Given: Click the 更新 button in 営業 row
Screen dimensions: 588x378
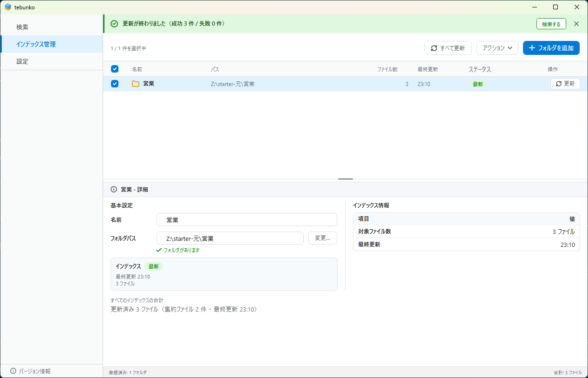Looking at the screenshot, I should [x=565, y=84].
